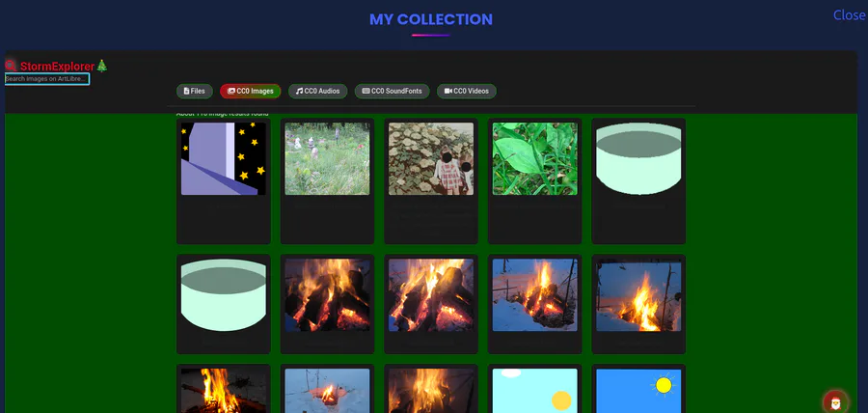Click the StormExplorer logo text
868x413 pixels.
coord(58,67)
